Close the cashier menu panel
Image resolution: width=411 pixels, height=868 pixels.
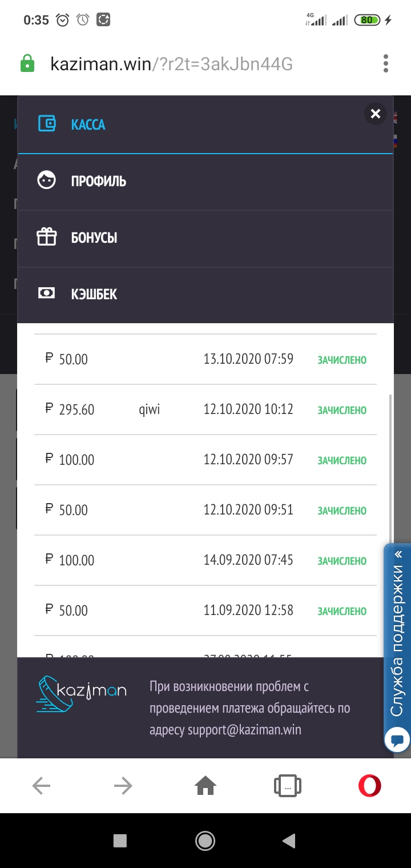tap(375, 114)
